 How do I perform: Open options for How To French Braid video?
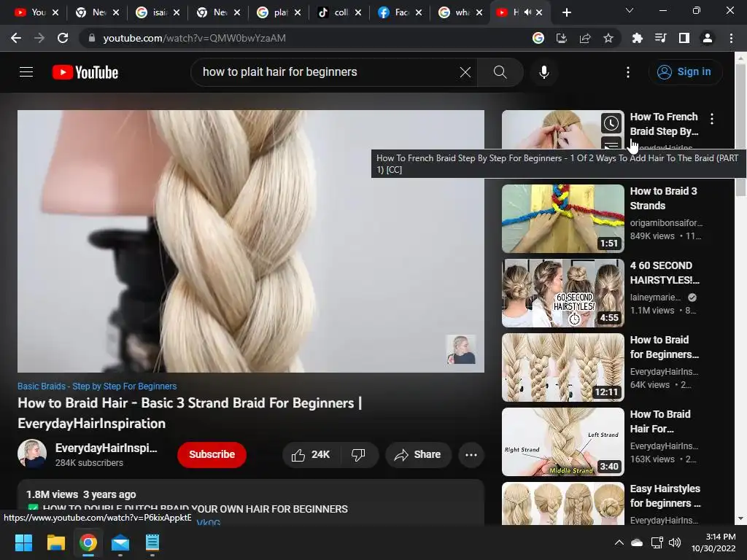(x=712, y=119)
